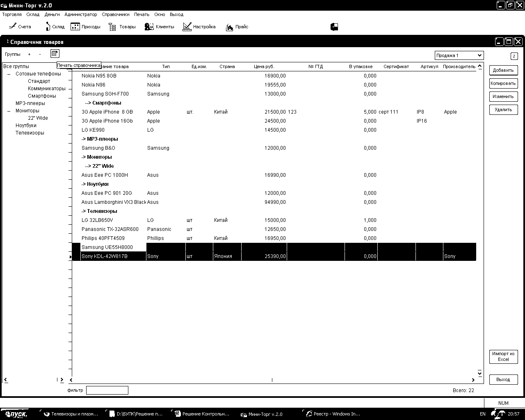Open the Печать menu

point(142,14)
